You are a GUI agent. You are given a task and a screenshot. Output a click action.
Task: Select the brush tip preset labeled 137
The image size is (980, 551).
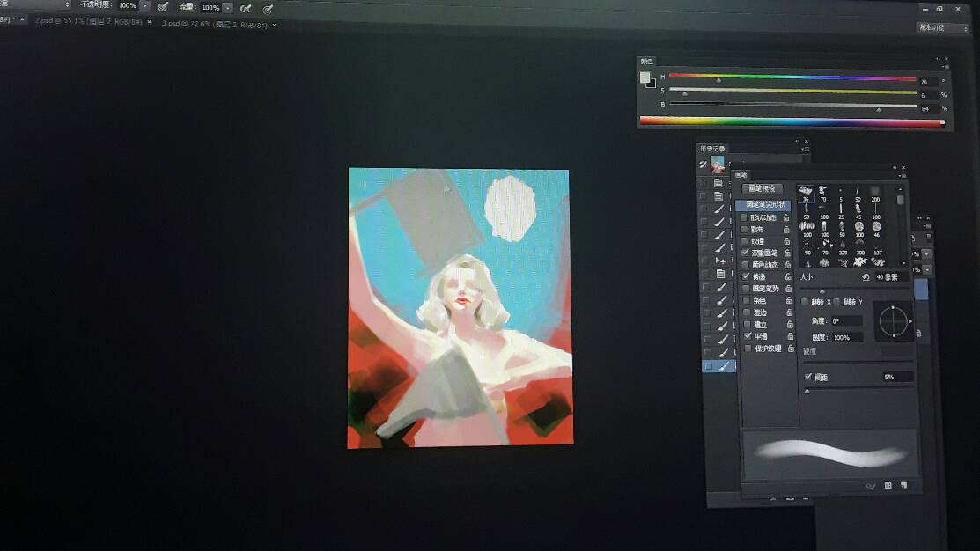pos(878,248)
